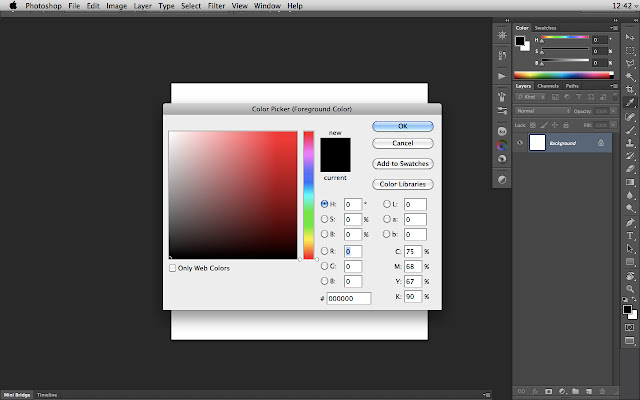The image size is (640, 400).
Task: Open the Color panel flyout menu
Action: coord(613,28)
